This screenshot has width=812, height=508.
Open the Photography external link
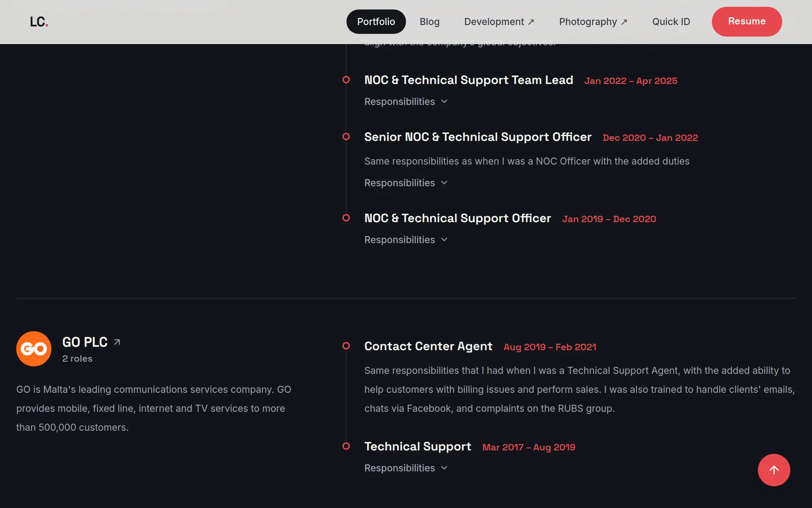(x=593, y=22)
